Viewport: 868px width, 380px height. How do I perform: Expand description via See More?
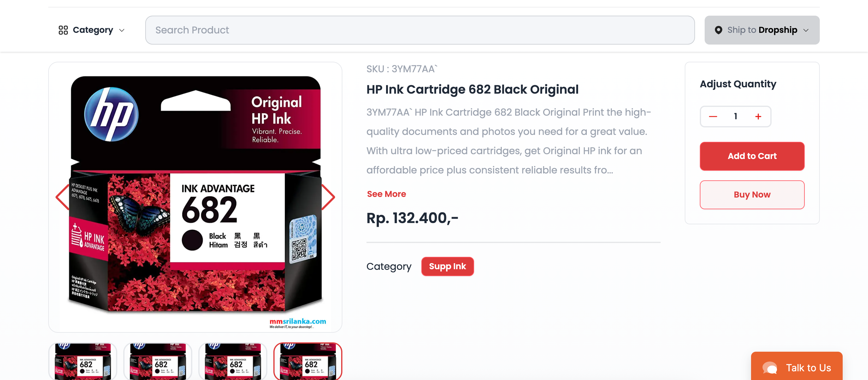pos(386,194)
